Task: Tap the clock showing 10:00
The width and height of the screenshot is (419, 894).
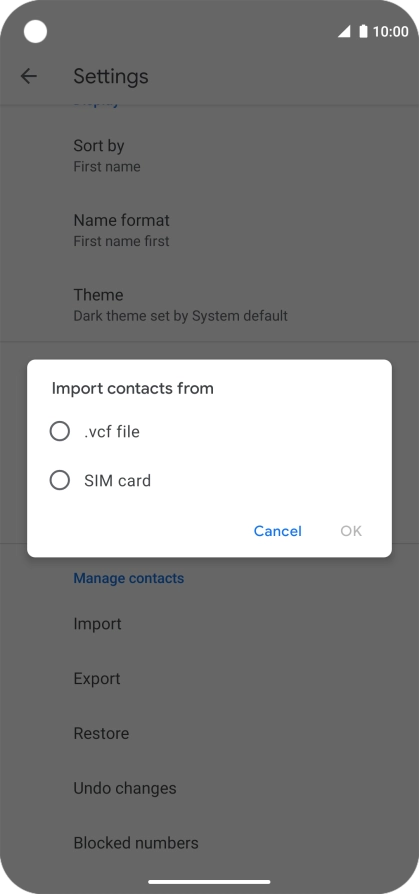Action: click(390, 31)
